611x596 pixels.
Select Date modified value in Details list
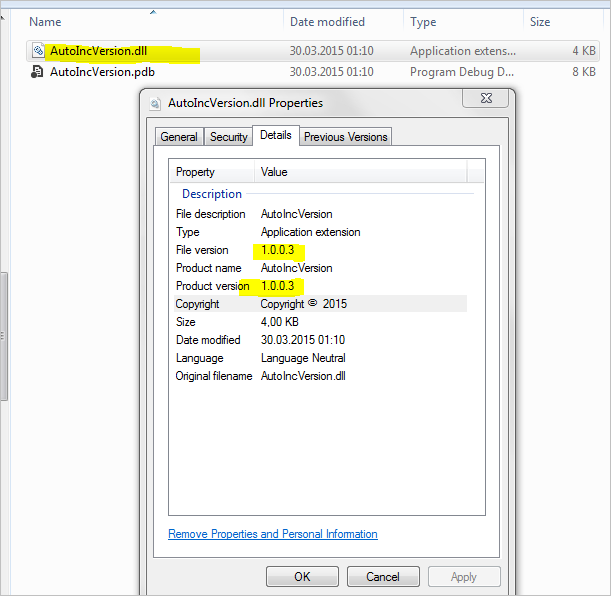[303, 340]
